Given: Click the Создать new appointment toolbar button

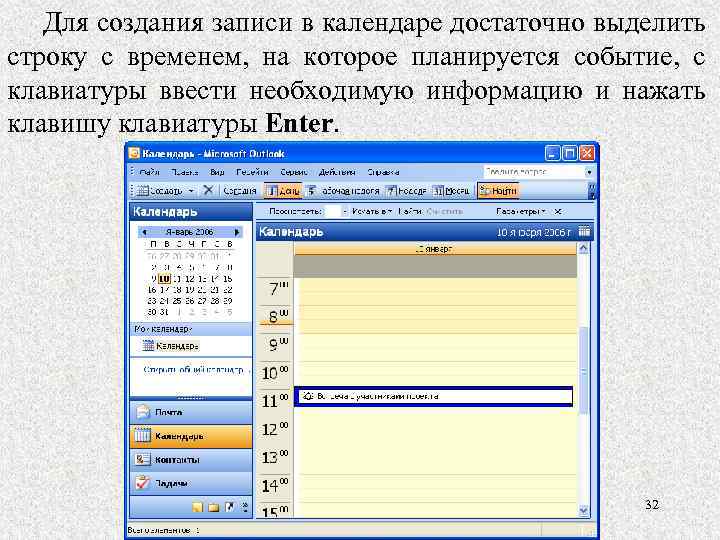Looking at the screenshot, I should [160, 191].
